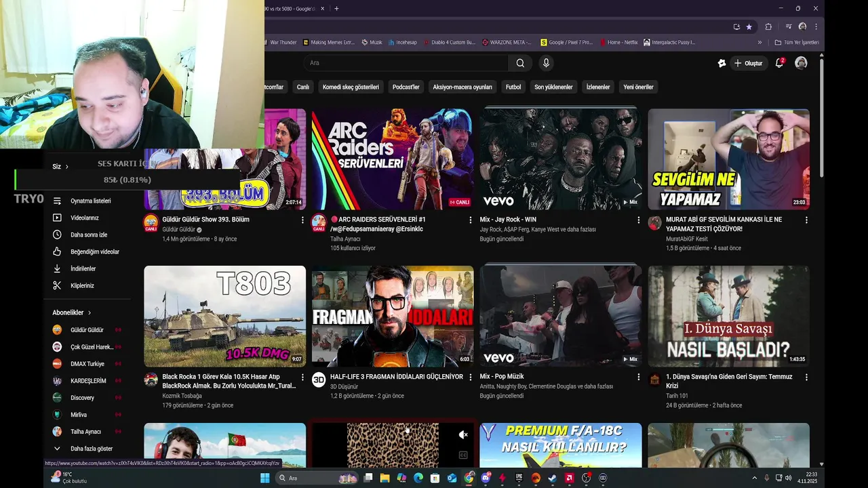Click the sparkle icon beside Oluştur

722,63
